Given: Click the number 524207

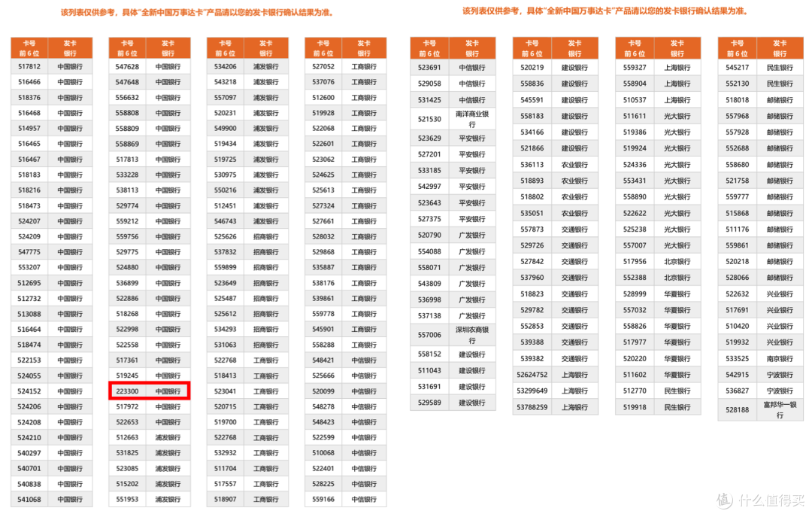Looking at the screenshot, I should 29,221.
